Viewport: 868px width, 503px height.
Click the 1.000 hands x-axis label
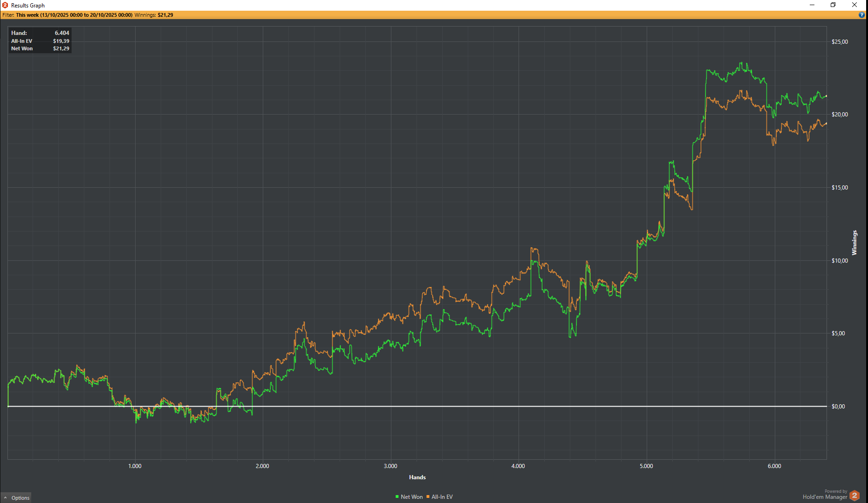(x=135, y=466)
